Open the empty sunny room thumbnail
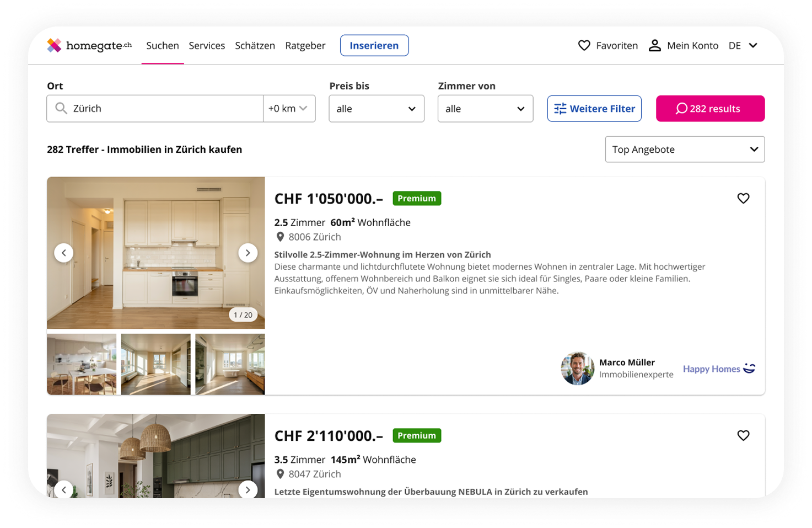This screenshot has width=812, height=528. (155, 364)
